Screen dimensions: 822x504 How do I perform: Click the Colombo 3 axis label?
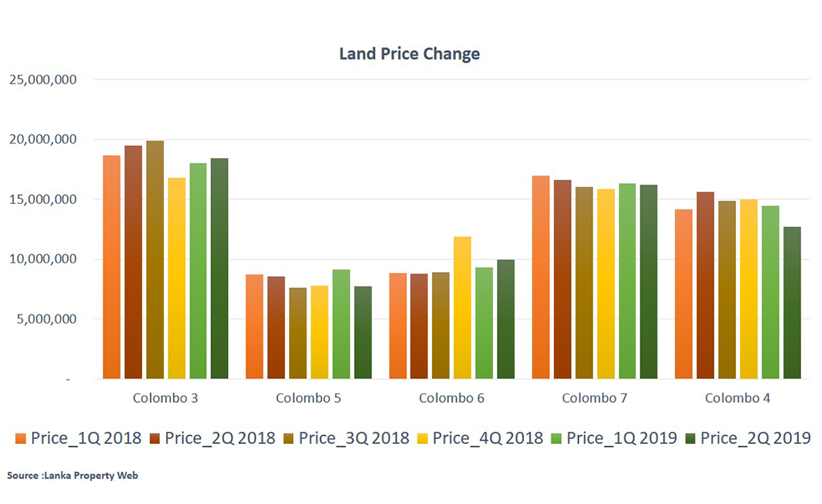coord(165,398)
